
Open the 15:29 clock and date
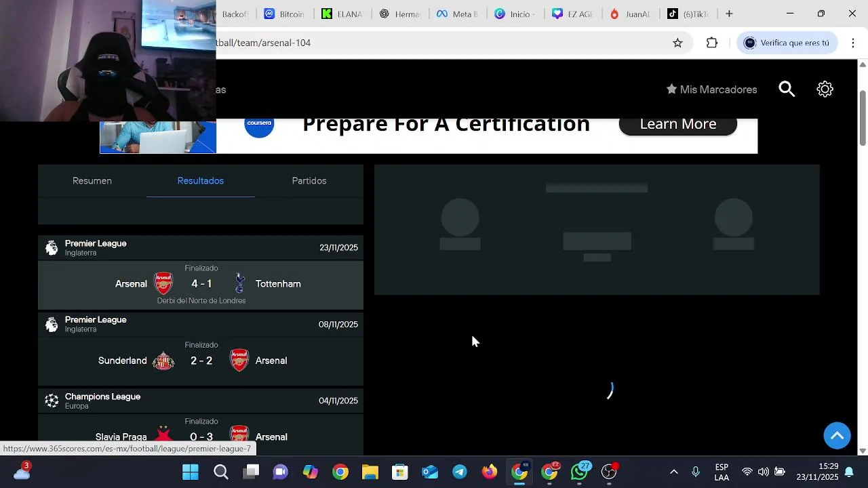coord(817,472)
